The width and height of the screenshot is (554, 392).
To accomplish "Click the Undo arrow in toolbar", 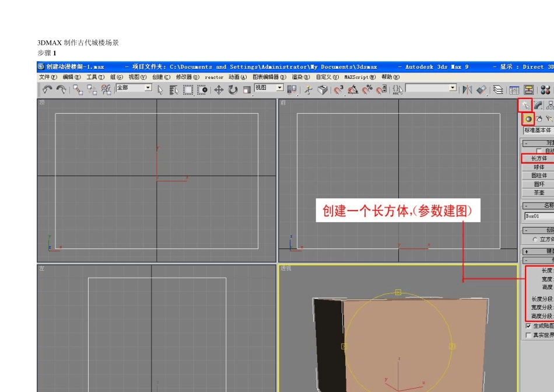I will (47, 89).
